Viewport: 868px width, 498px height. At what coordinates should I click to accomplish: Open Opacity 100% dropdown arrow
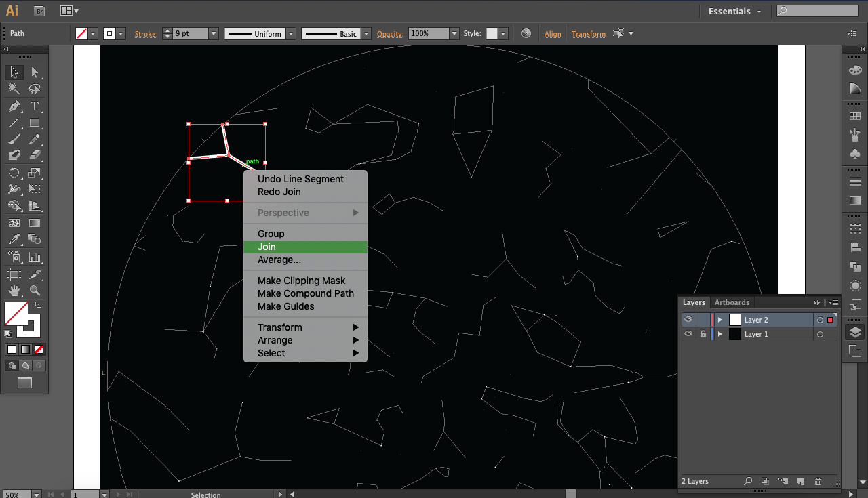pos(454,33)
